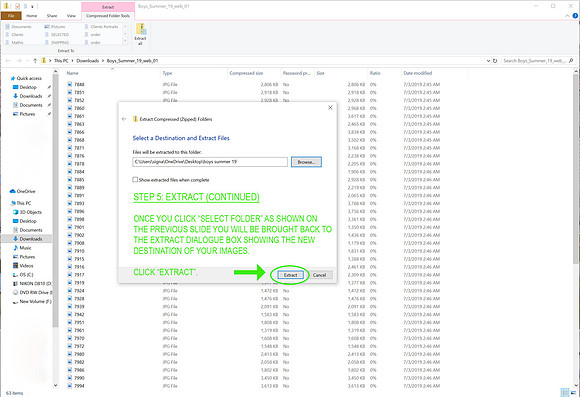Select the OS (C:) drive icon
Screen dimensions: 580x397
[16, 275]
